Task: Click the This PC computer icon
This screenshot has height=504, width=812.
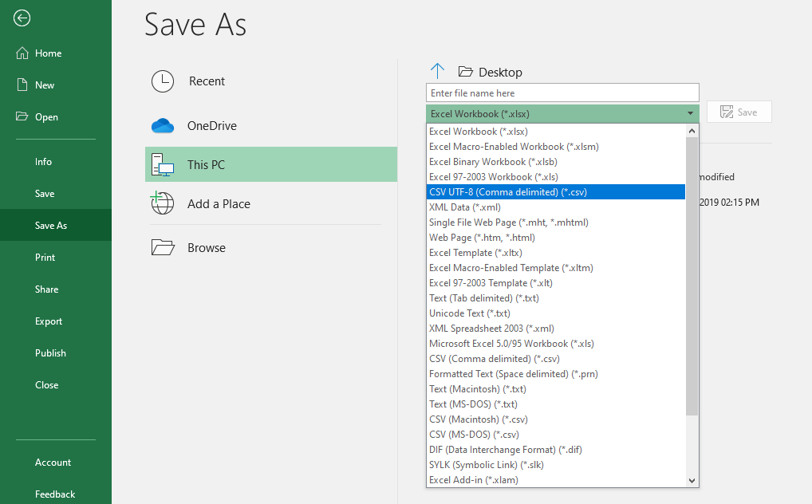Action: click(163, 165)
